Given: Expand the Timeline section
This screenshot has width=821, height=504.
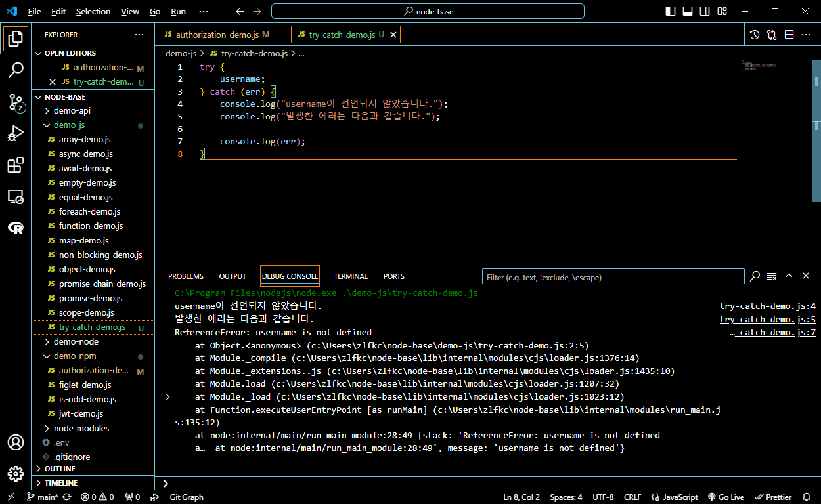Looking at the screenshot, I should coord(93,483).
